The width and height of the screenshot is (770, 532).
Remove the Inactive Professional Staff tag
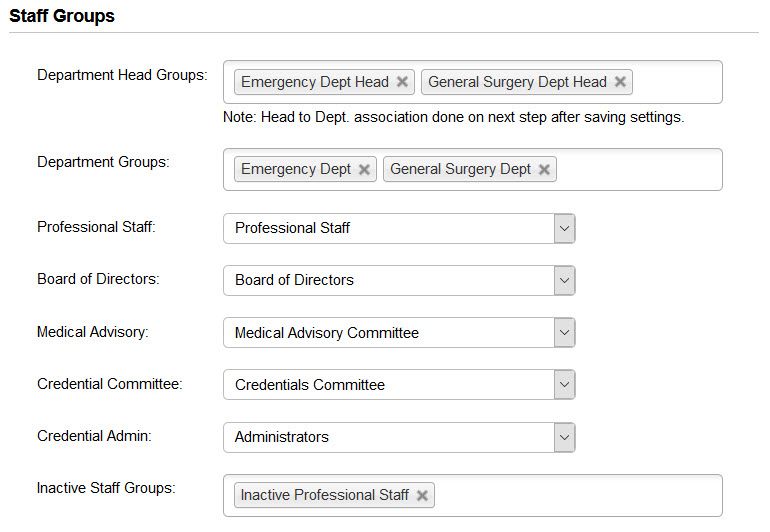pyautogui.click(x=422, y=495)
